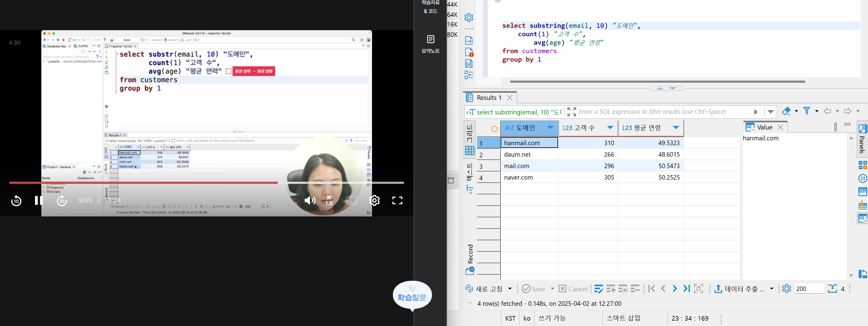
Task: Close the Results 1 tab
Action: tap(510, 98)
